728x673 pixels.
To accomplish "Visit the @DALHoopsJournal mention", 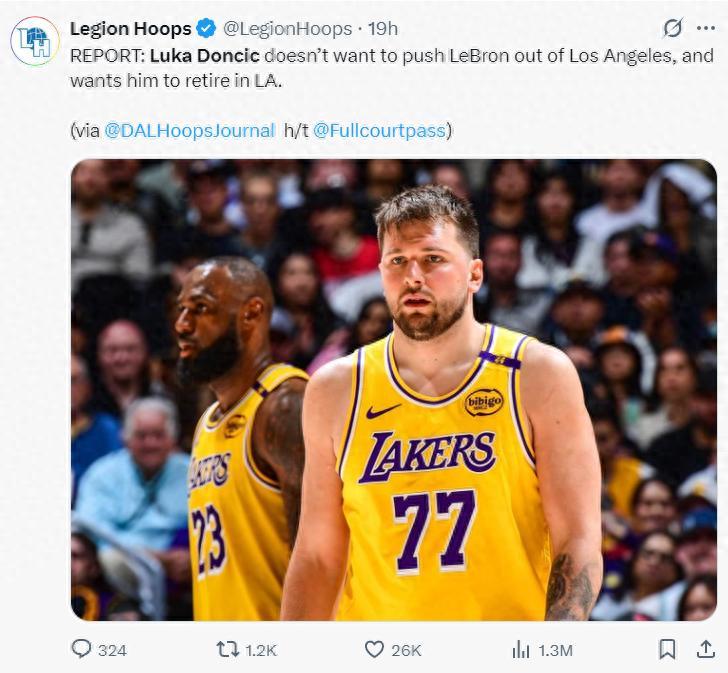I will 189,130.
